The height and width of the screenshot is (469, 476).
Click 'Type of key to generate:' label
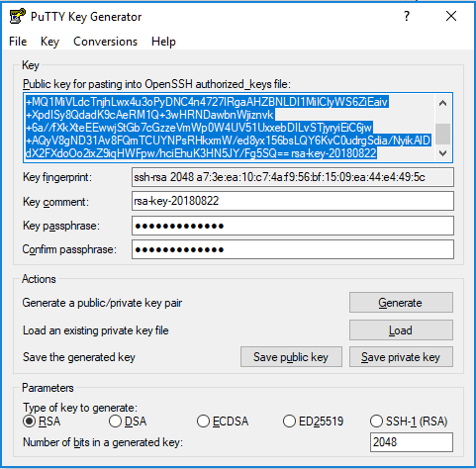click(x=80, y=408)
